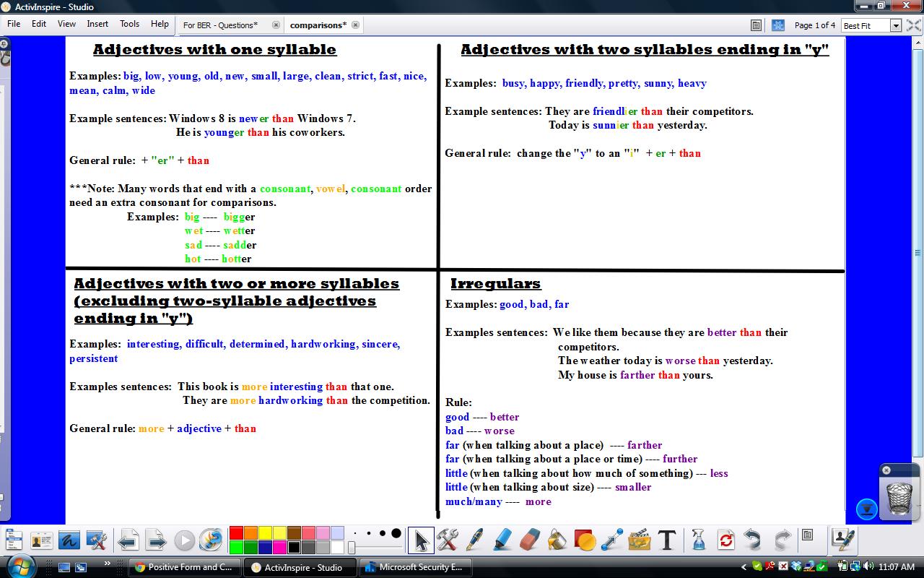Screen dimensions: 924x578
Task: Select the Fill paint bucket tool
Action: click(x=557, y=540)
